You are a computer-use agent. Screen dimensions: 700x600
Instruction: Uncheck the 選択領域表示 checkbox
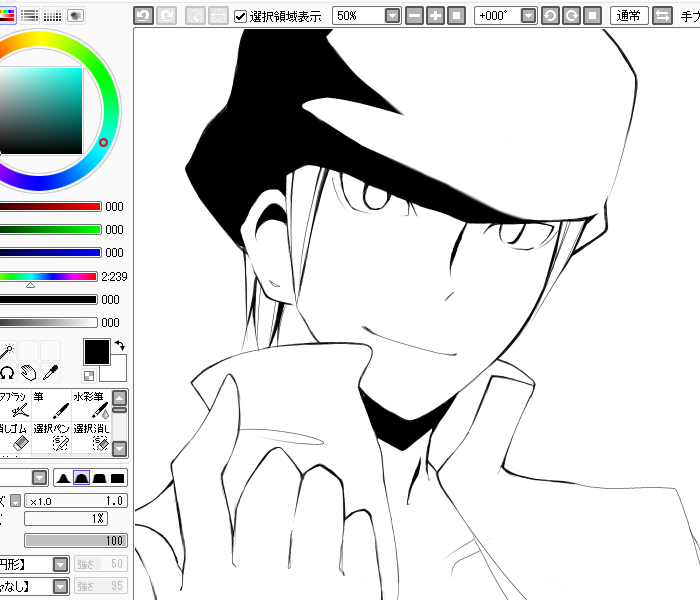240,17
